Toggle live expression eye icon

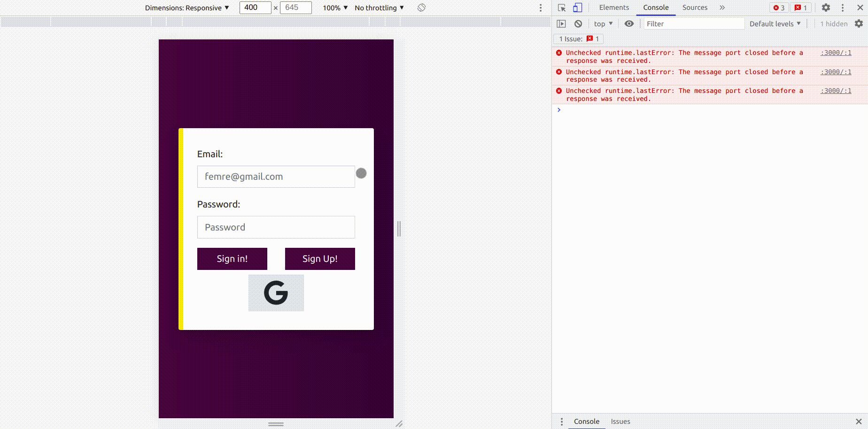pos(629,23)
